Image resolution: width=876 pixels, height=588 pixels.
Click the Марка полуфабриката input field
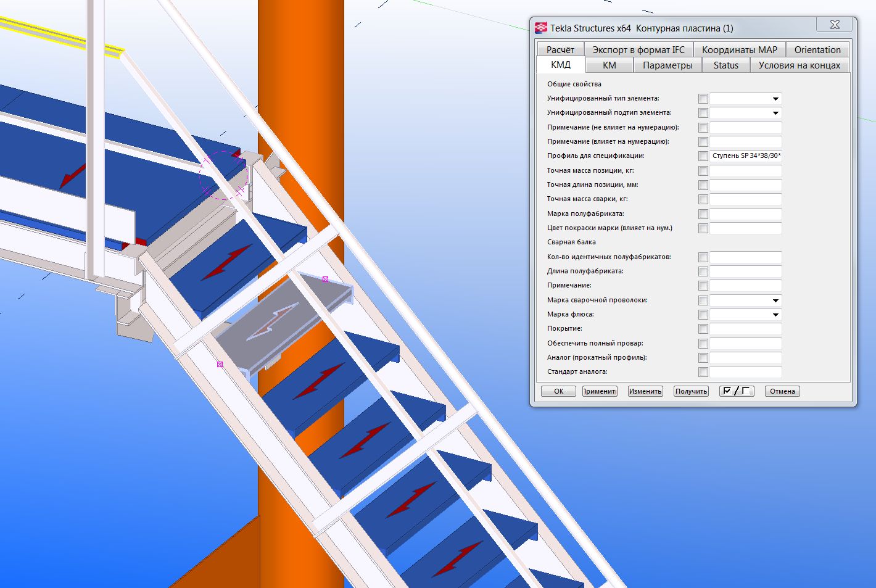(x=745, y=214)
